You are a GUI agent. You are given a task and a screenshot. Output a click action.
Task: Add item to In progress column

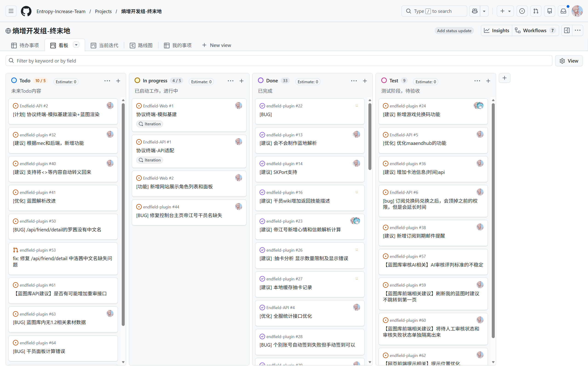(242, 81)
